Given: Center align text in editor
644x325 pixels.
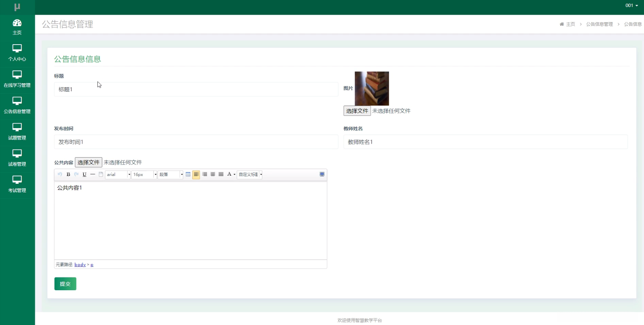Looking at the screenshot, I should (x=213, y=174).
